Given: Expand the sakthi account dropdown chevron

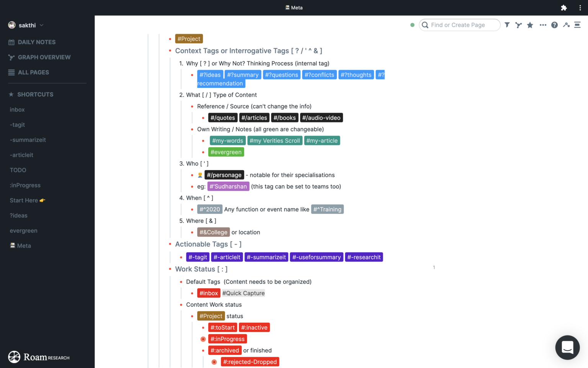Looking at the screenshot, I should tap(41, 25).
